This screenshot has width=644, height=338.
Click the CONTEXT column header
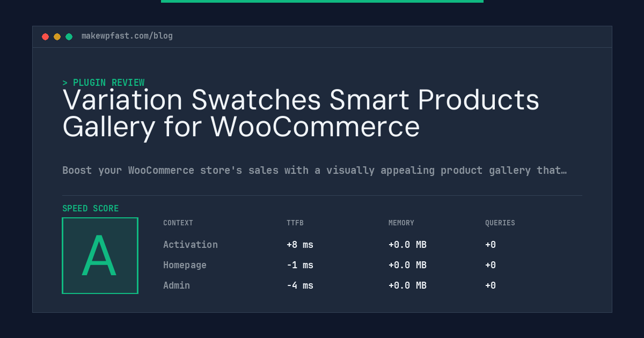178,223
